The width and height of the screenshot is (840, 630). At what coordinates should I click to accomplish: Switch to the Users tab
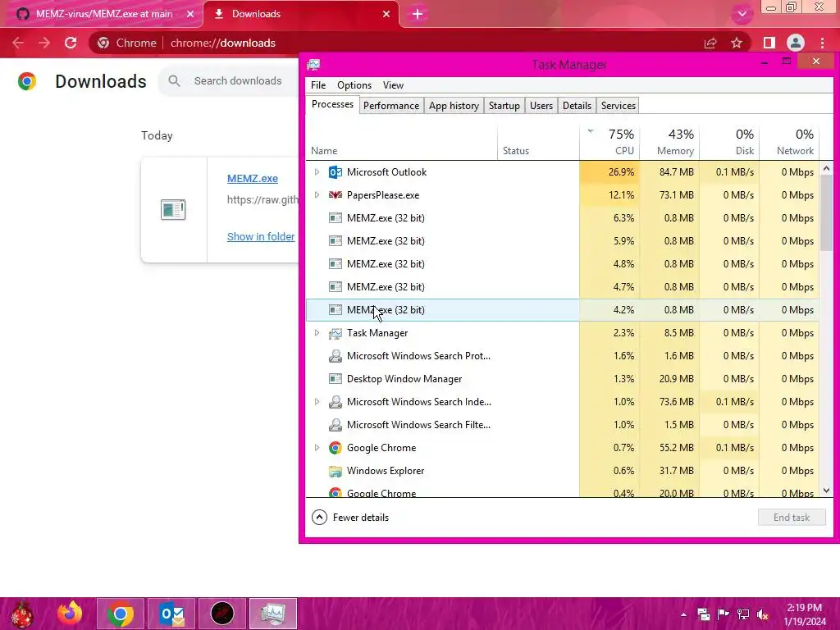pos(541,106)
